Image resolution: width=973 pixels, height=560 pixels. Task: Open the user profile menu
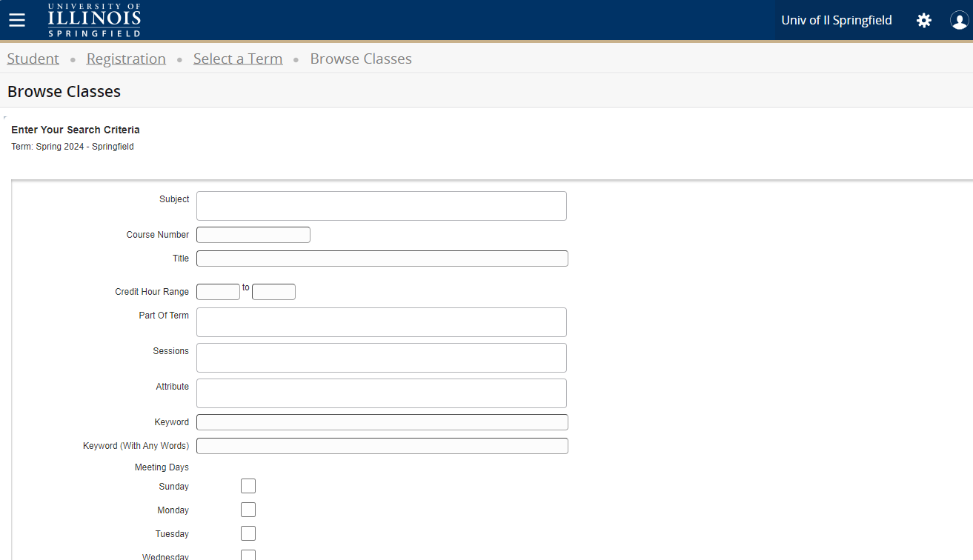[959, 20]
